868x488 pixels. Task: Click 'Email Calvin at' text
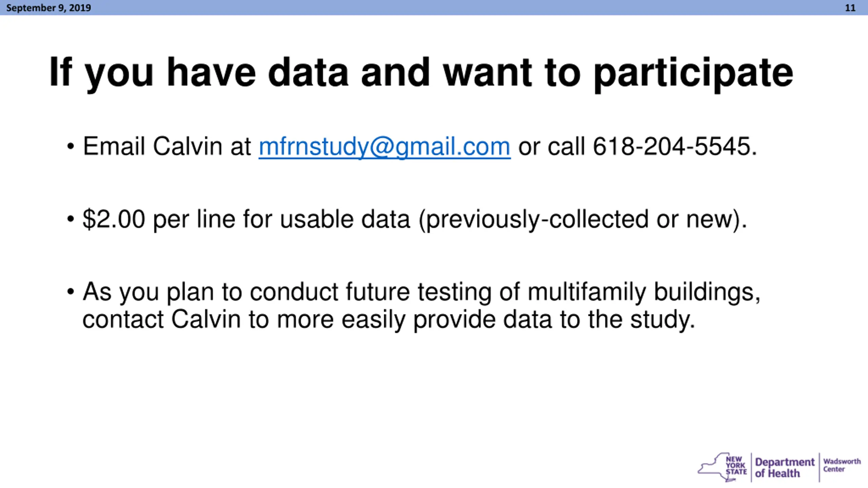tap(167, 146)
